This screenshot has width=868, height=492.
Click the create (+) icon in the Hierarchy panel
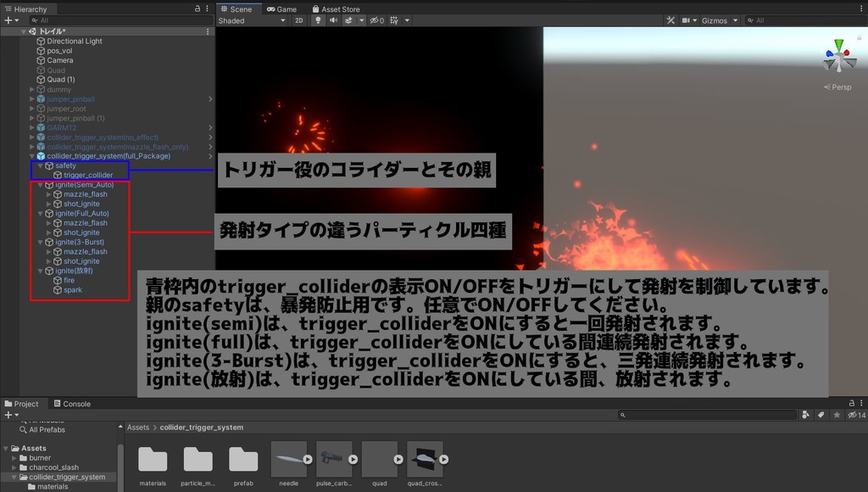(x=7, y=20)
